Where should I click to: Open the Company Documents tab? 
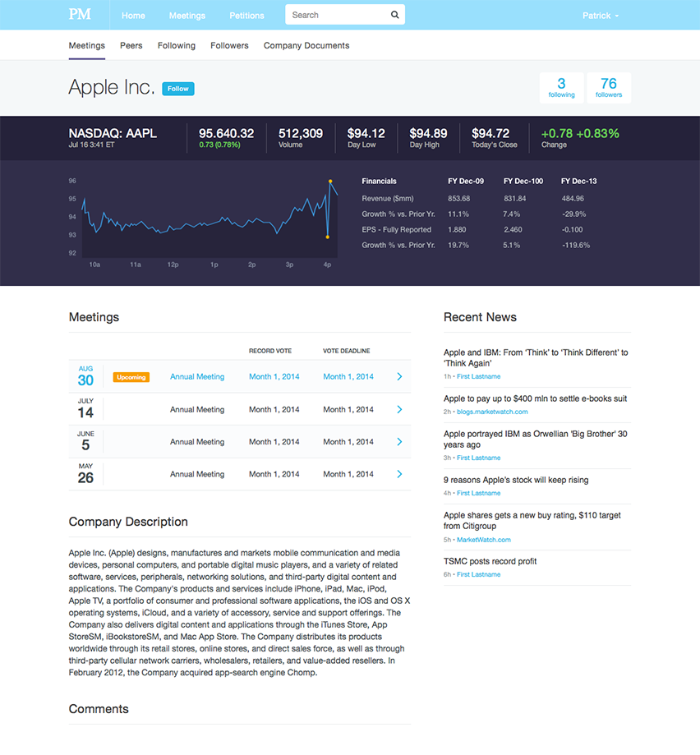[x=306, y=46]
